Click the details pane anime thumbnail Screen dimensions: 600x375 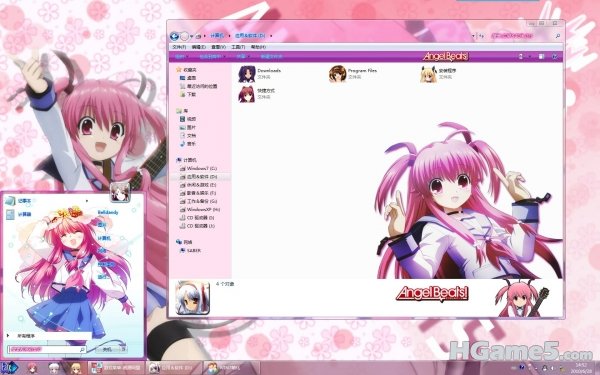(x=192, y=298)
